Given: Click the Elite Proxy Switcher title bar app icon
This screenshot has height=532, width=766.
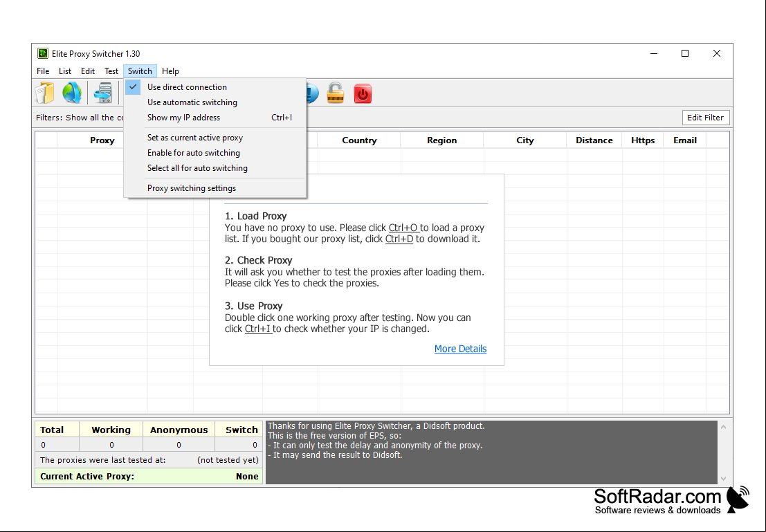Looking at the screenshot, I should 43,53.
